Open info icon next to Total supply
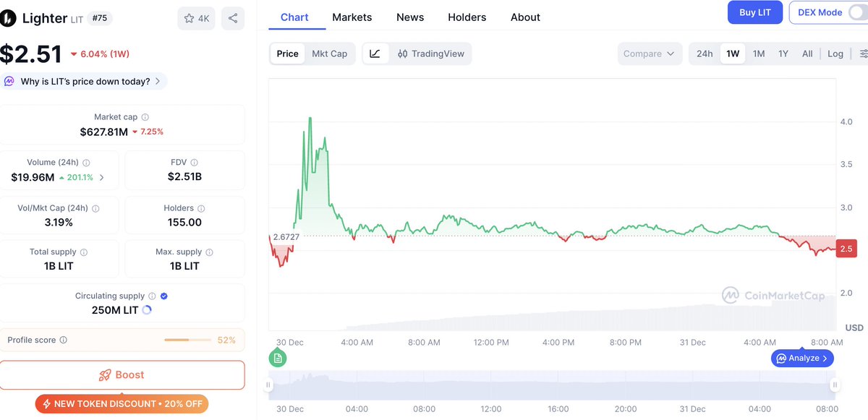 pyautogui.click(x=83, y=252)
